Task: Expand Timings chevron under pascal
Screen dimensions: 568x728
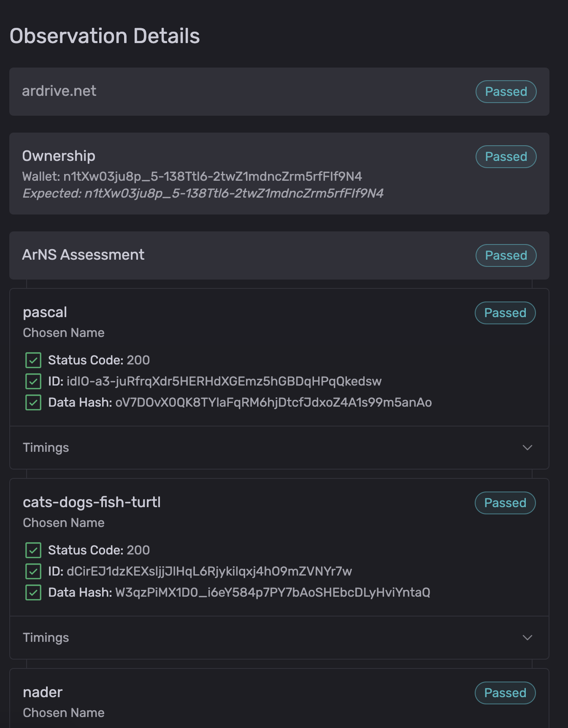Action: tap(527, 448)
